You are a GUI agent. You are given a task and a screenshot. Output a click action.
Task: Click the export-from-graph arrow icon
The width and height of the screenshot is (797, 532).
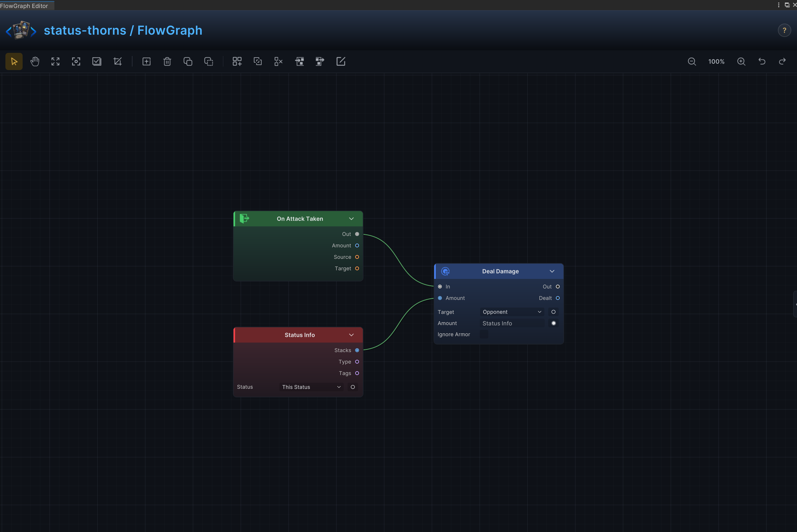pos(320,61)
